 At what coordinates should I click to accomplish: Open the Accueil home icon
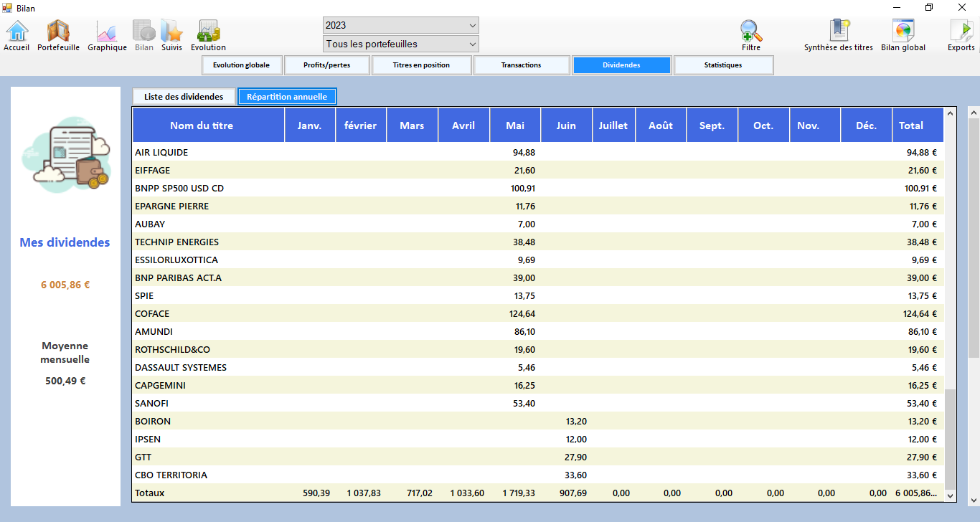[x=17, y=35]
